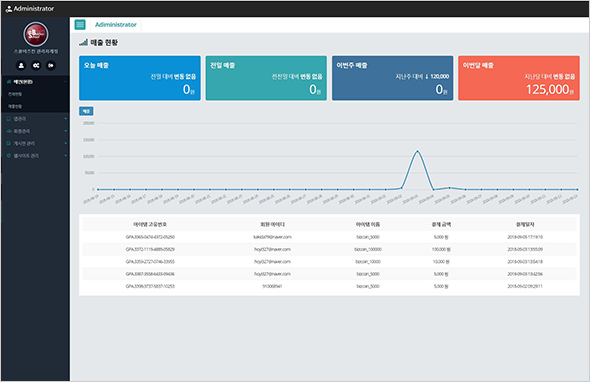This screenshot has width=590, height=382.
Task: Click the 게시판 관리 icon in sidebar
Action: 9,143
